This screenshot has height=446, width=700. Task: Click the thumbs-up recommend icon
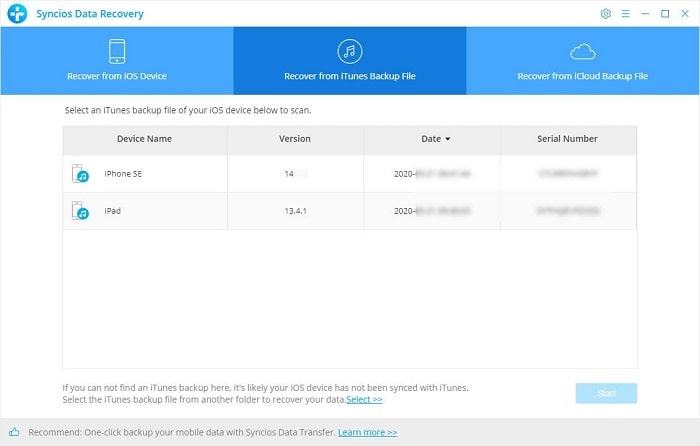click(14, 432)
